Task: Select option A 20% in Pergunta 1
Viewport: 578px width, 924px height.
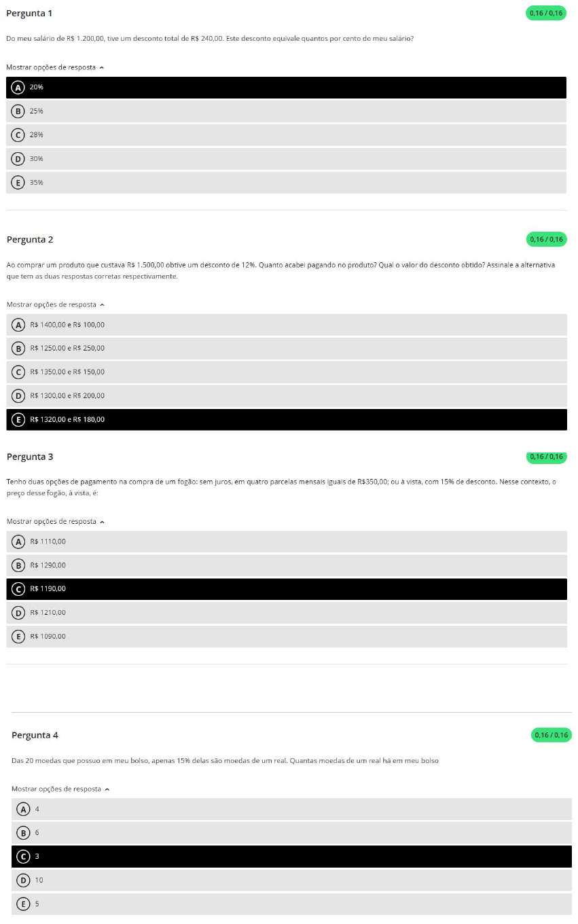Action: pos(285,88)
